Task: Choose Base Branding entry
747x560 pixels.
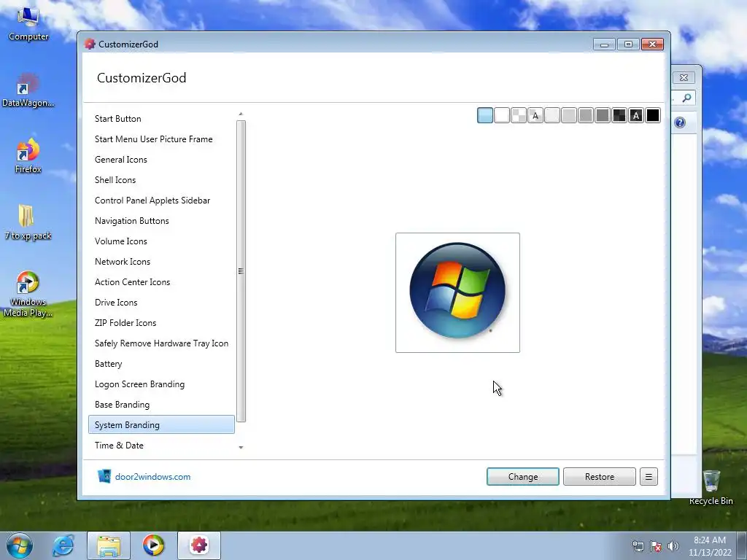Action: 161,405
